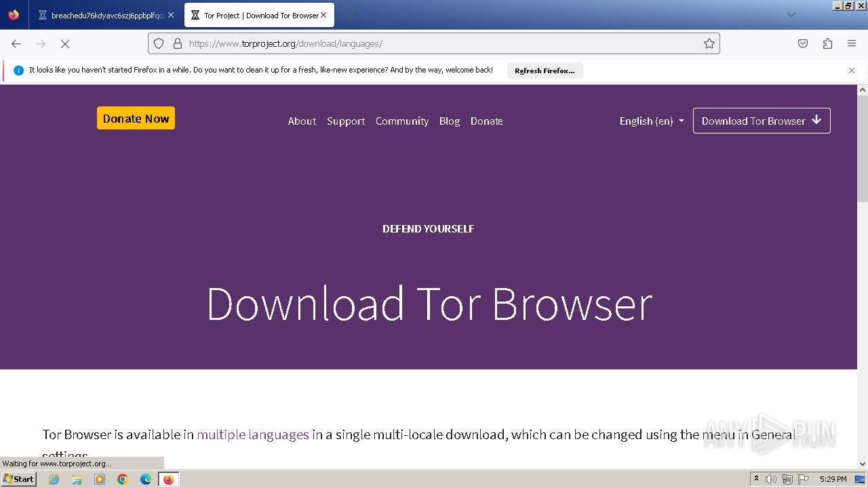Click the scrollbar up arrow
This screenshot has width=868, height=488.
[863, 89]
